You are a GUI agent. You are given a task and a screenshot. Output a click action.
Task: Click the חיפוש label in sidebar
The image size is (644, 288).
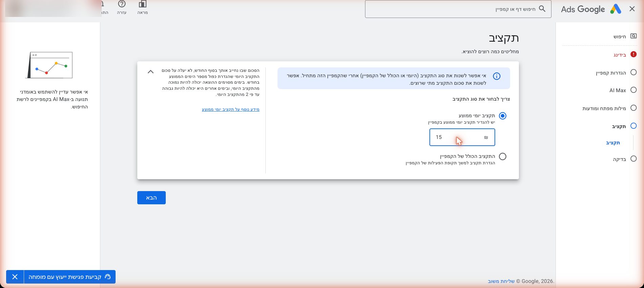click(x=620, y=36)
